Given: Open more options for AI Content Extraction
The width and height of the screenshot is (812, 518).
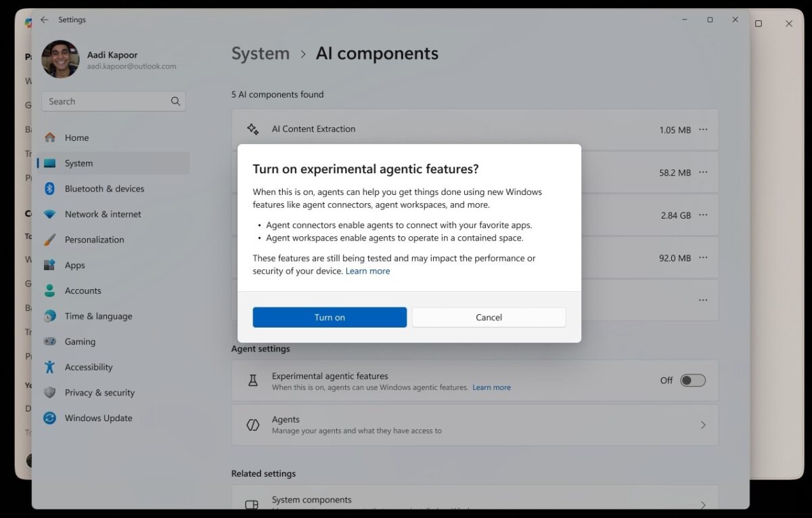Looking at the screenshot, I should 703,129.
